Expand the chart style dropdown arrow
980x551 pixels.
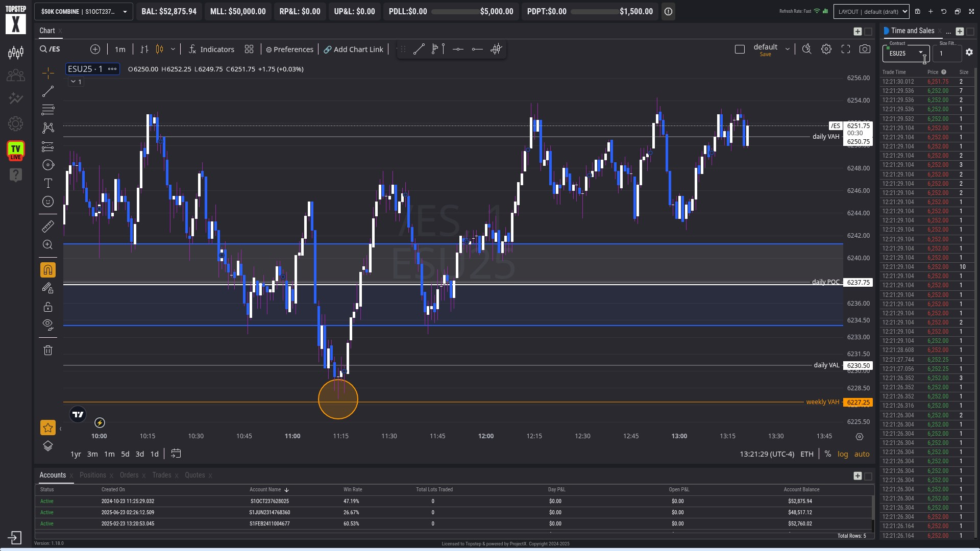[x=173, y=49]
